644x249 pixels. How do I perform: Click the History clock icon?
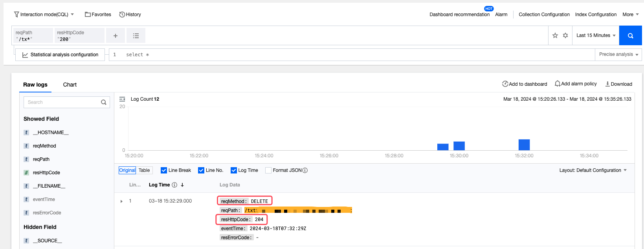coord(122,15)
